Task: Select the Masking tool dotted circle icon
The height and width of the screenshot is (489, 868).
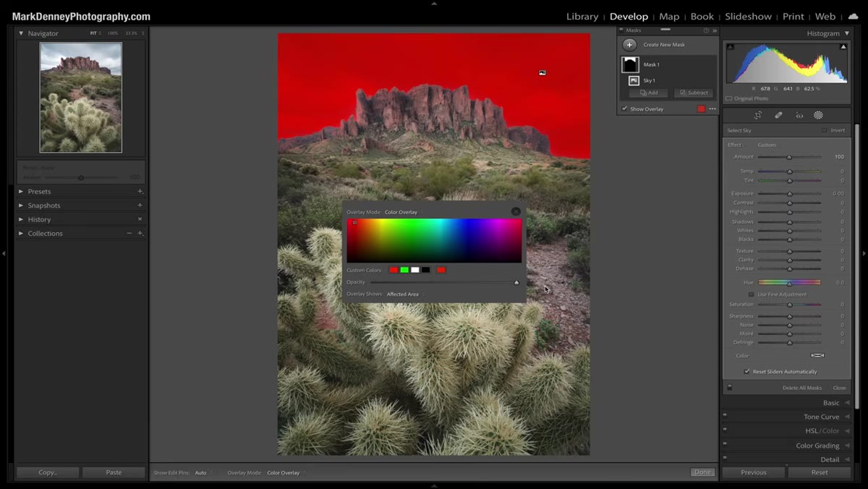Action: 818,116
